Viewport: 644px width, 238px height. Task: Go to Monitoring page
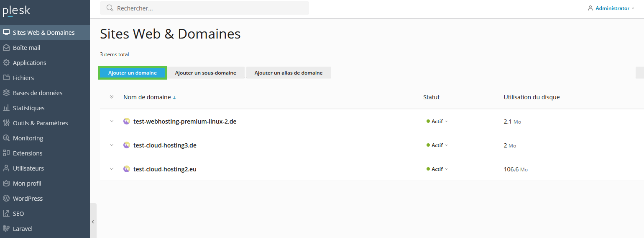pos(45,138)
